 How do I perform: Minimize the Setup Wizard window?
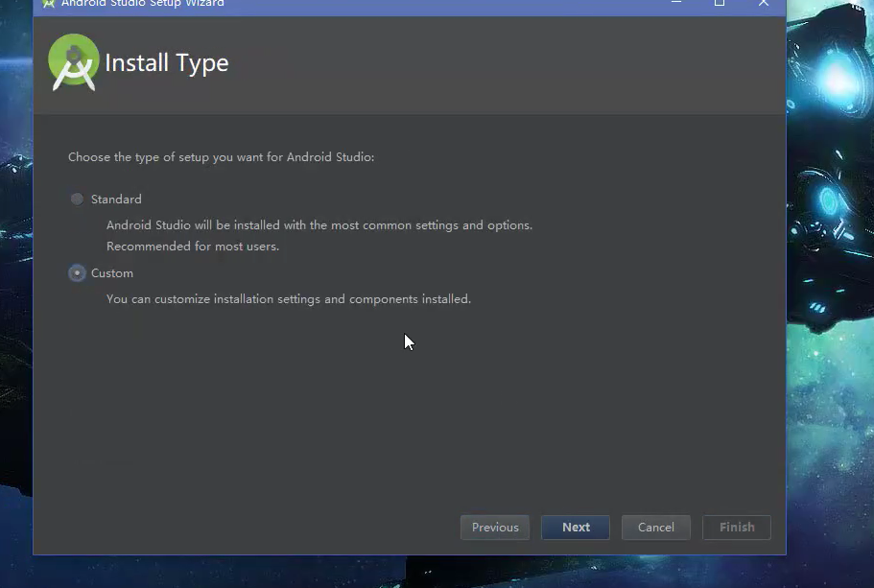point(676,3)
